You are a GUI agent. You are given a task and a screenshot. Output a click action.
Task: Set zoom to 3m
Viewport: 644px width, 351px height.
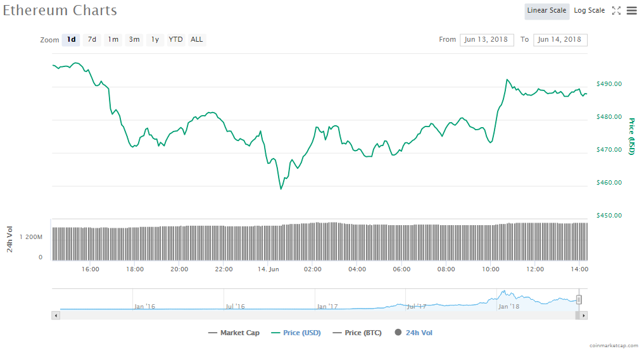tap(134, 40)
